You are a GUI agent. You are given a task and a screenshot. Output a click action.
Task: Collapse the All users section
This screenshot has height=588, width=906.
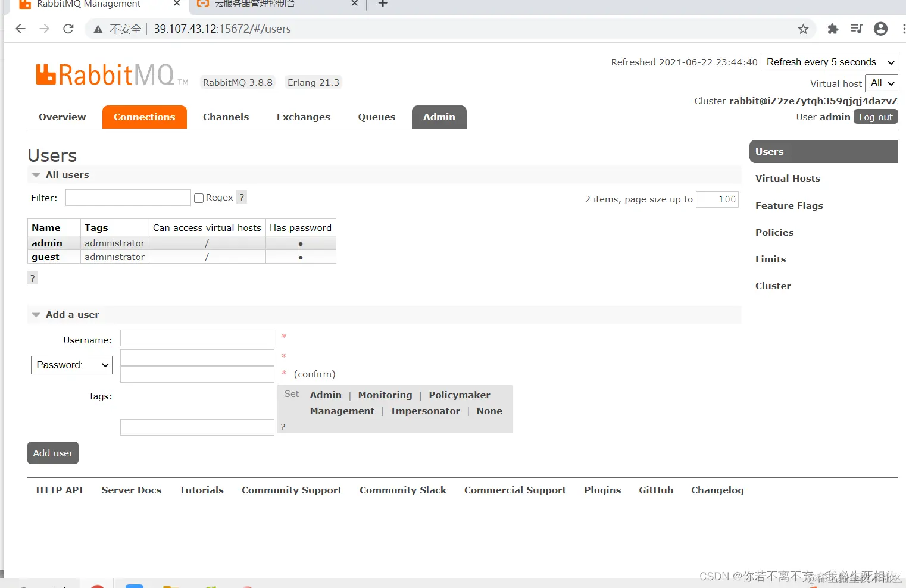[x=67, y=175]
